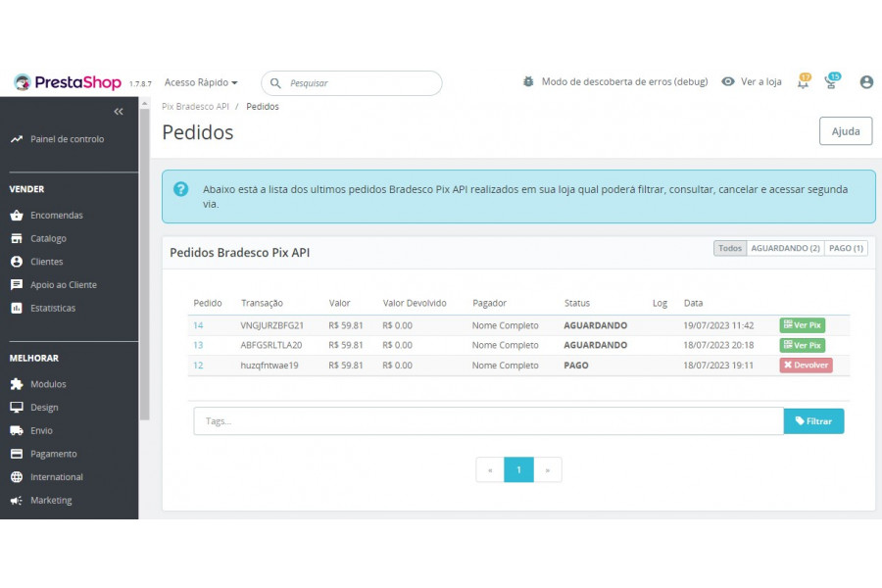Click the Catalogo store icon

(17, 238)
